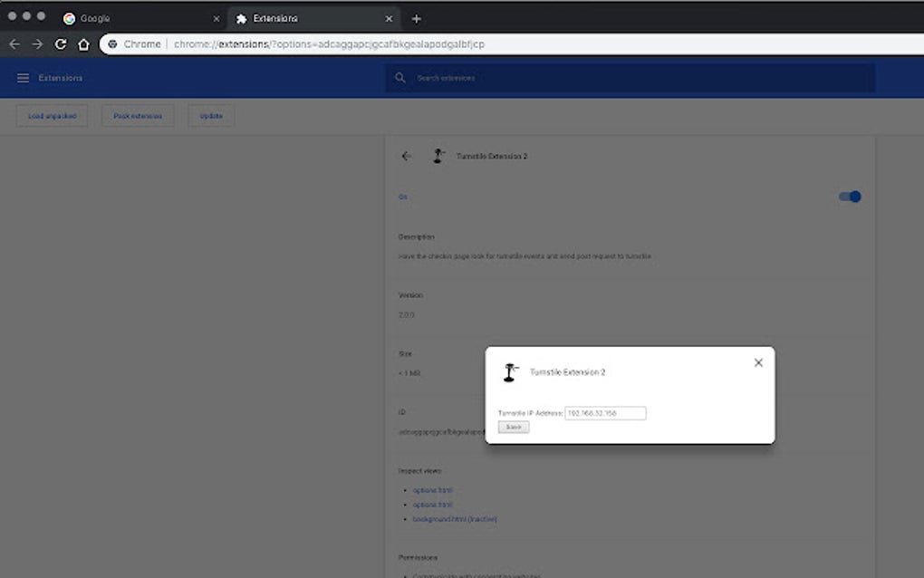Click the search magnifier in Extensions header
This screenshot has width=924, height=578.
click(x=399, y=78)
